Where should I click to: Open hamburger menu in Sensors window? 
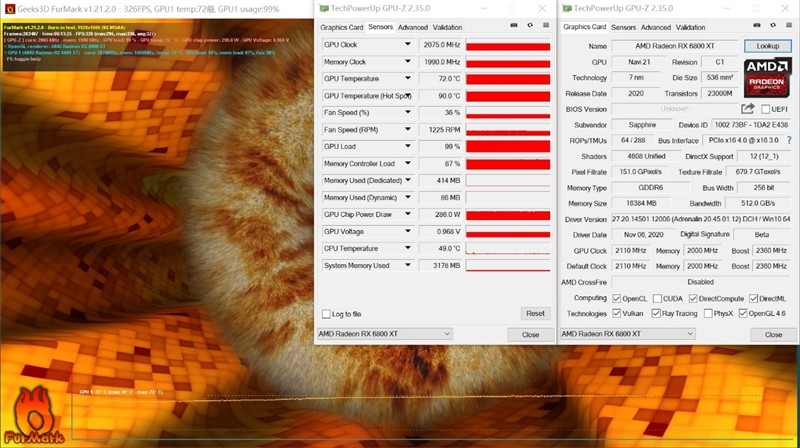pos(546,26)
